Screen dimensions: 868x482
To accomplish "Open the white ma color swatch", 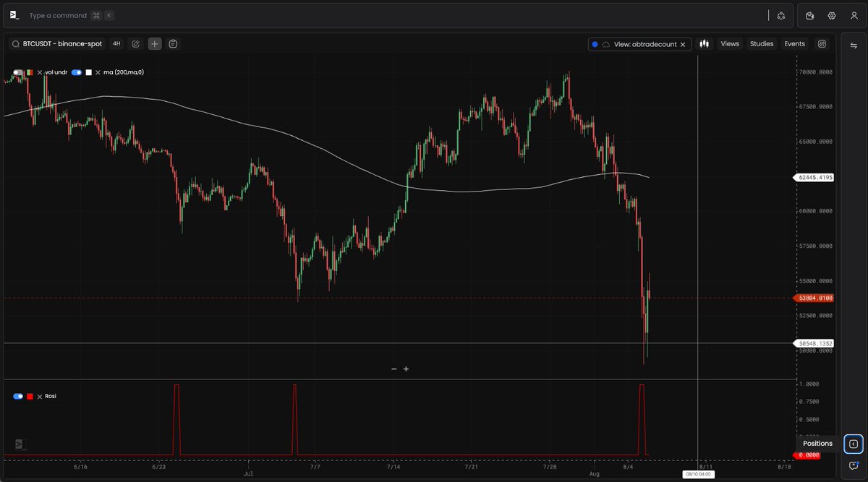I will (88, 72).
